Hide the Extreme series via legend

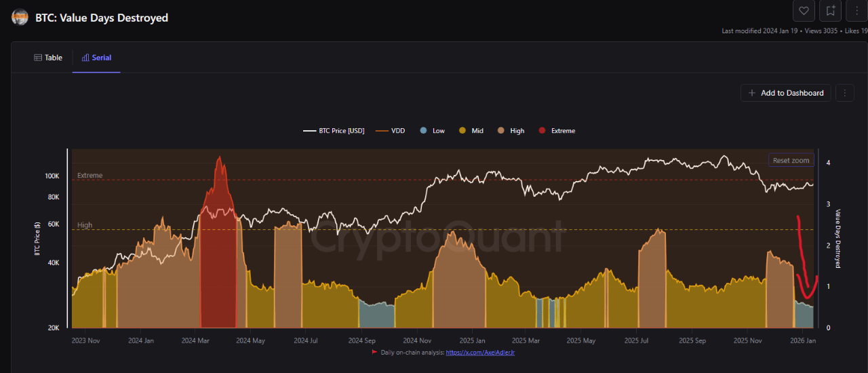click(556, 131)
